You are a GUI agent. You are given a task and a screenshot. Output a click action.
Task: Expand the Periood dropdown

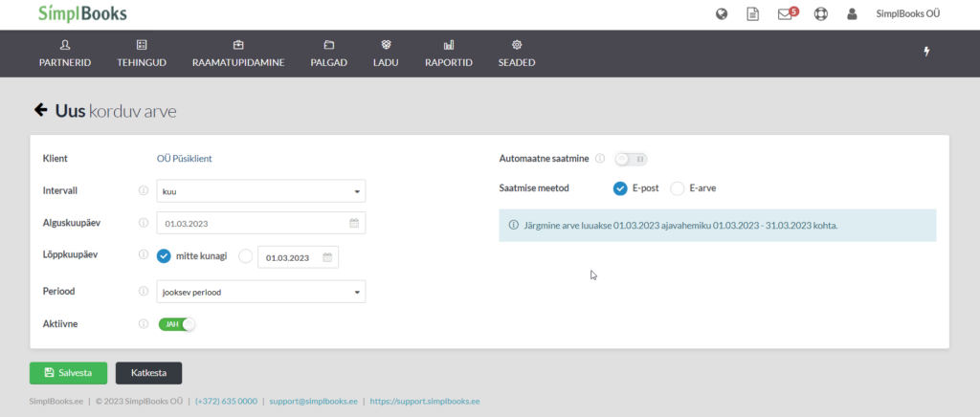click(x=260, y=292)
